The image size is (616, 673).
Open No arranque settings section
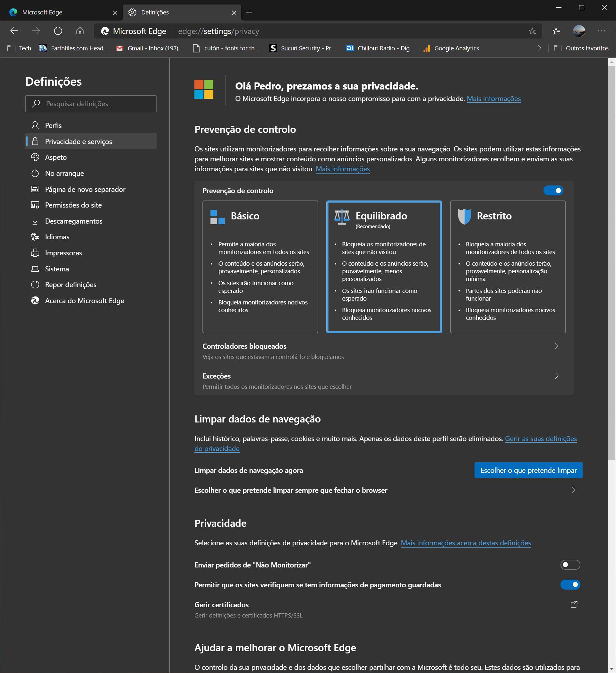point(91,173)
